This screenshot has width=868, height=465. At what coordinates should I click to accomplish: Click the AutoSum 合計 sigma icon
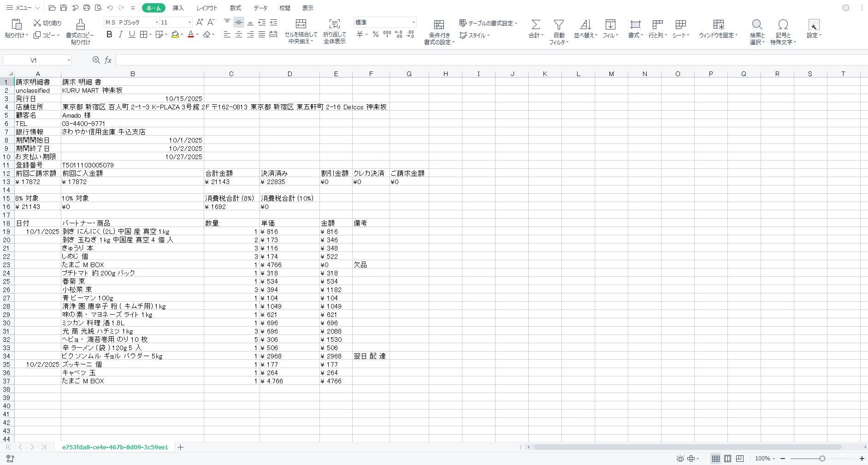point(535,24)
